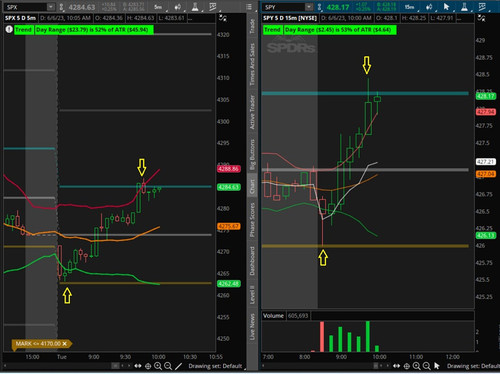Click SPX crosshair icon in bottom toolbar
Image resolution: width=500 pixels, height=374 pixels.
148,366
